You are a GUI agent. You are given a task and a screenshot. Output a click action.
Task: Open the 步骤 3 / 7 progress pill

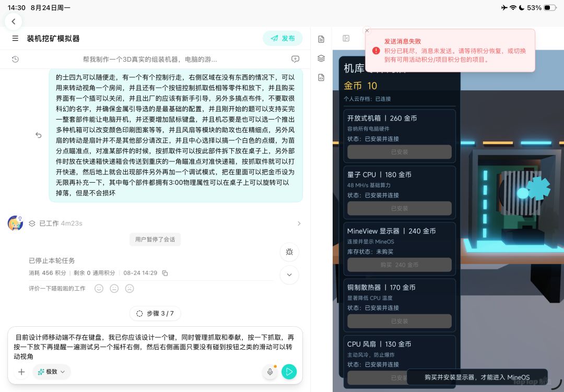click(155, 314)
